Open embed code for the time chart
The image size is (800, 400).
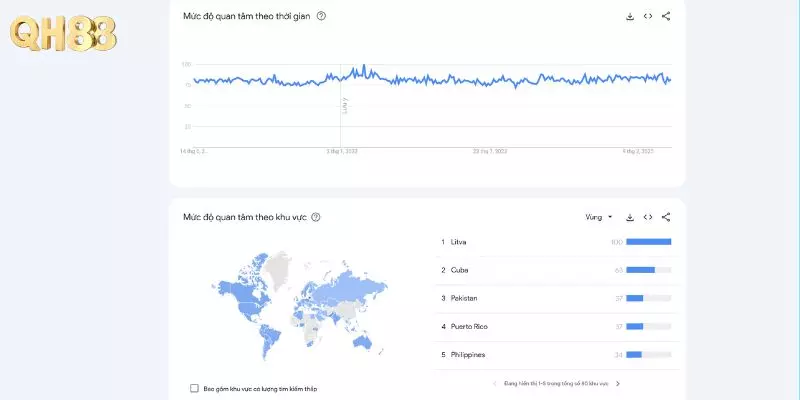click(x=648, y=16)
